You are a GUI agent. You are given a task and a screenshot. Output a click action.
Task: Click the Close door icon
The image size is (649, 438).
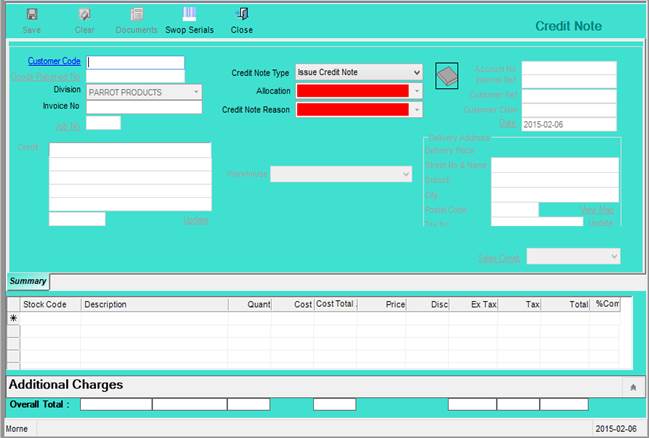pyautogui.click(x=241, y=14)
